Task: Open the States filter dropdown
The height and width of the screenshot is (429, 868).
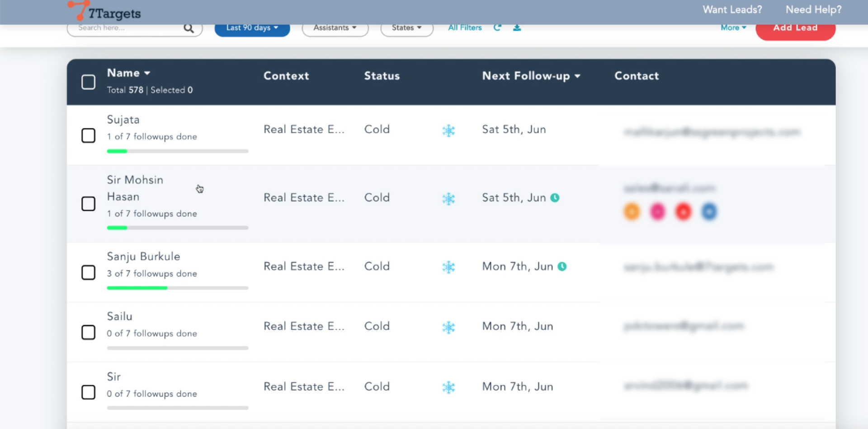Action: point(406,28)
